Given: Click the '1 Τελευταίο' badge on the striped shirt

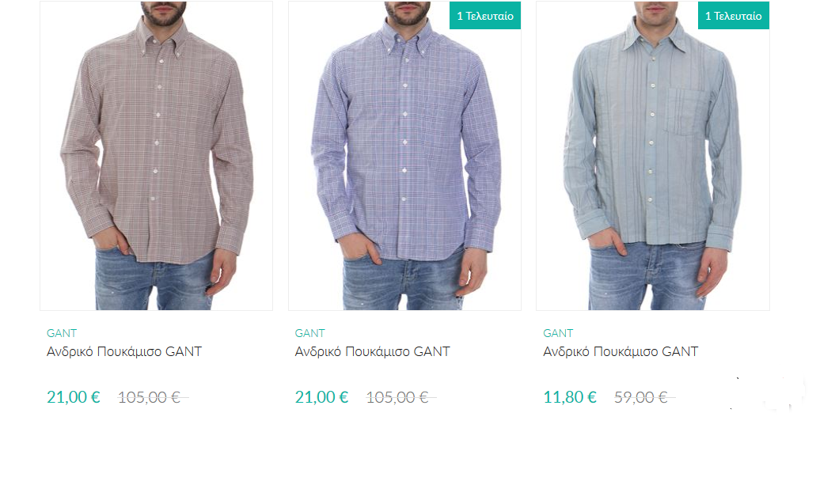Looking at the screenshot, I should pyautogui.click(x=733, y=16).
